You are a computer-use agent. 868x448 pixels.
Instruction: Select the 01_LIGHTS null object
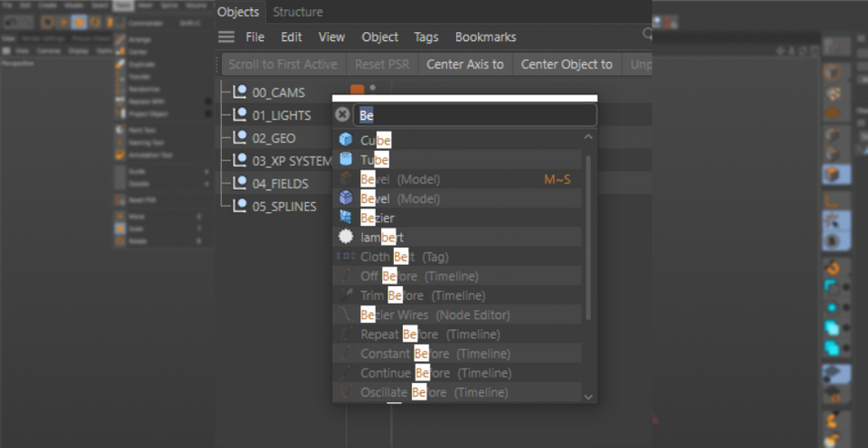[x=281, y=115]
